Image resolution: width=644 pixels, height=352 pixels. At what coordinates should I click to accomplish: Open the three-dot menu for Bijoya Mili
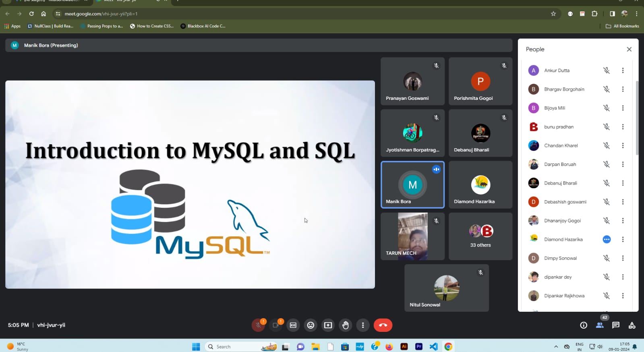623,108
